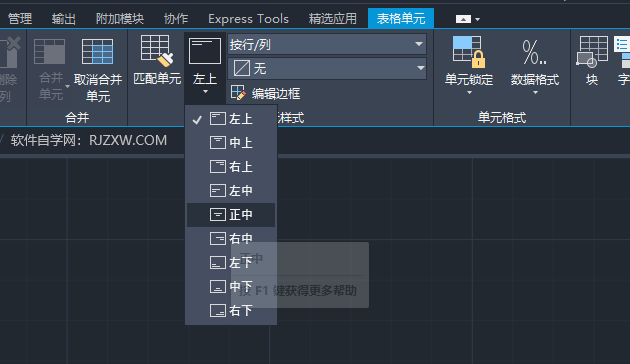The height and width of the screenshot is (364, 630).
Task: Select 左中 middle-left alignment option
Action: click(x=231, y=190)
